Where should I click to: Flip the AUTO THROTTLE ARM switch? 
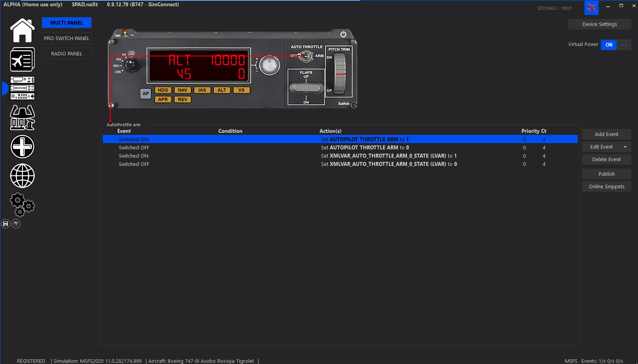[307, 56]
